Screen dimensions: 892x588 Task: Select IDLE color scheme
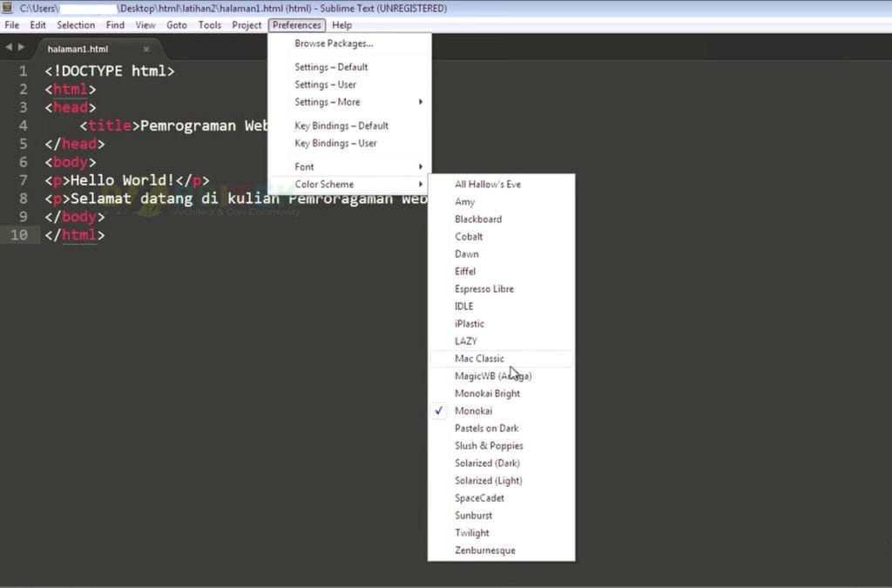click(501, 307)
